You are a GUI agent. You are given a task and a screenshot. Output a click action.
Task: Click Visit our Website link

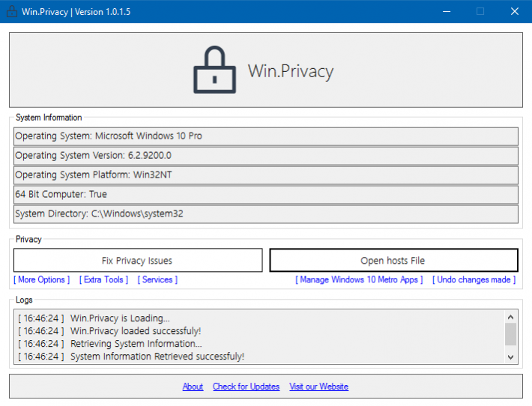pyautogui.click(x=318, y=387)
